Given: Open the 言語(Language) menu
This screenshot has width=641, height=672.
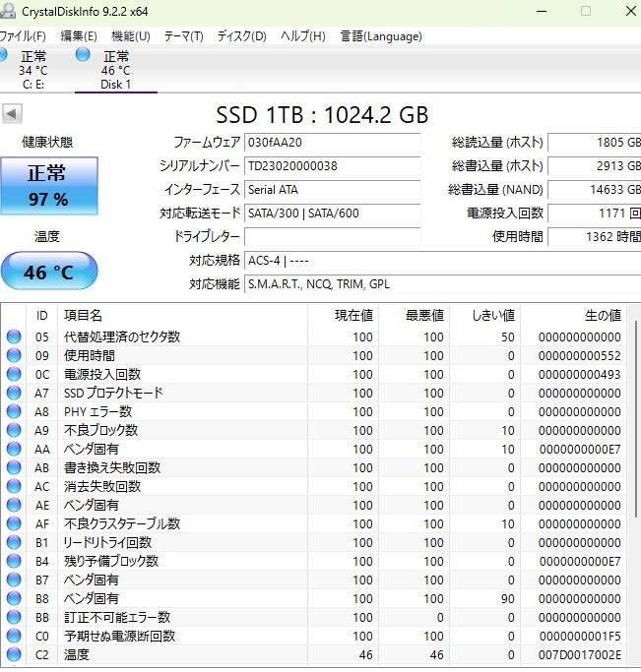Looking at the screenshot, I should coord(381,36).
